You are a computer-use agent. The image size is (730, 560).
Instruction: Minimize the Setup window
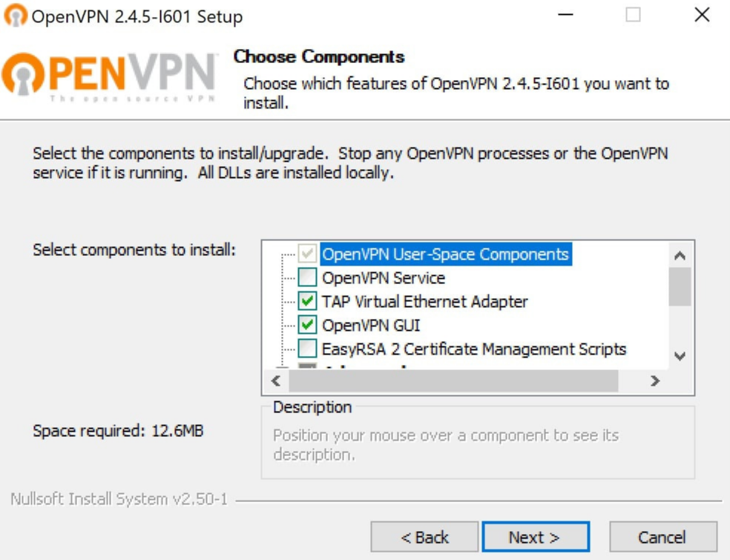(x=565, y=15)
